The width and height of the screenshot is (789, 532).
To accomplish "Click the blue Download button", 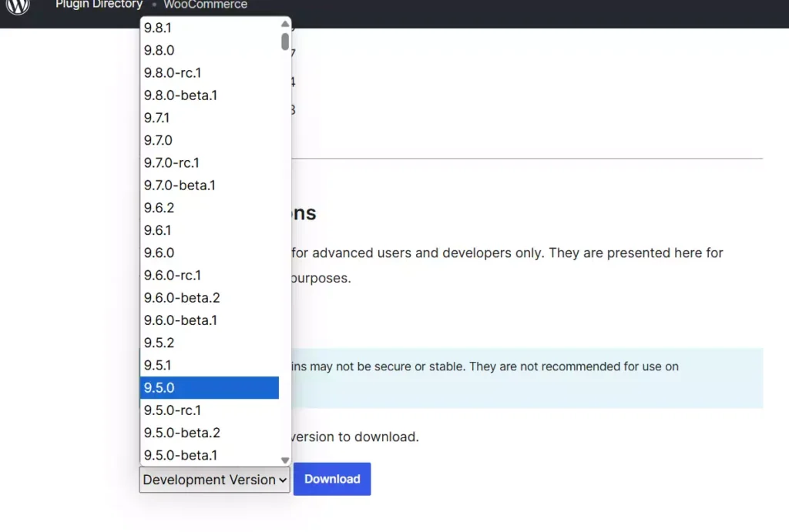I will coord(332,479).
